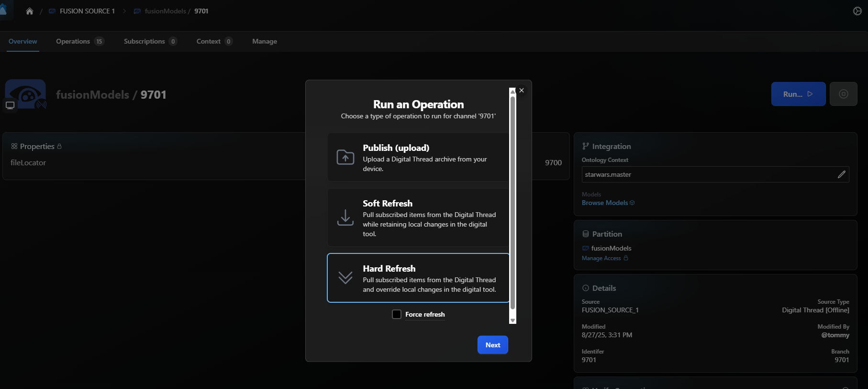868x389 pixels.
Task: Select the Hard Refresh operation option
Action: point(418,278)
